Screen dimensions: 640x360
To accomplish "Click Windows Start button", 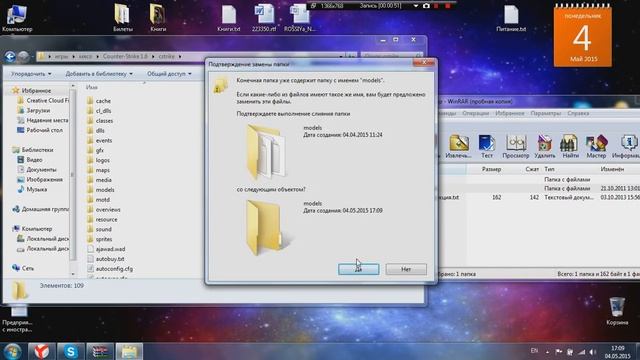I will 12,351.
